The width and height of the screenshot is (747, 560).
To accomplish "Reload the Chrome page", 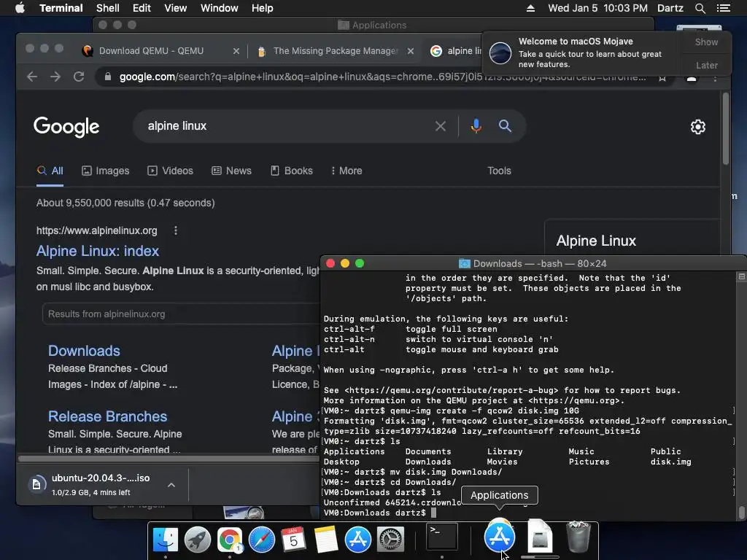I will coord(79,77).
